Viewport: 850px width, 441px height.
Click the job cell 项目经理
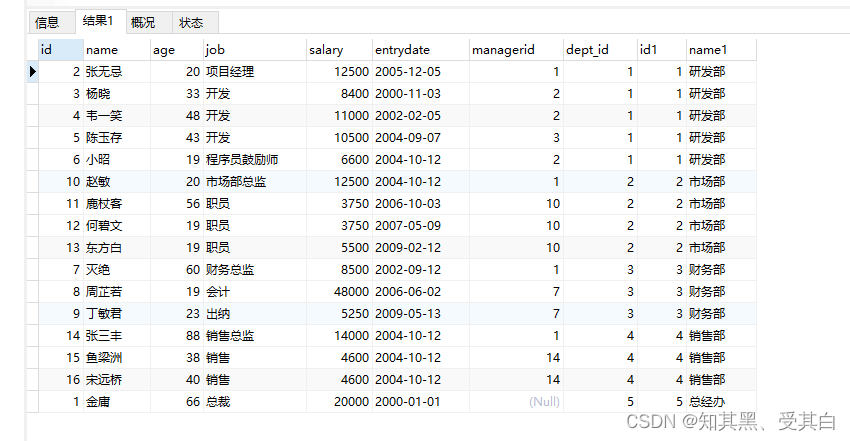[255, 72]
